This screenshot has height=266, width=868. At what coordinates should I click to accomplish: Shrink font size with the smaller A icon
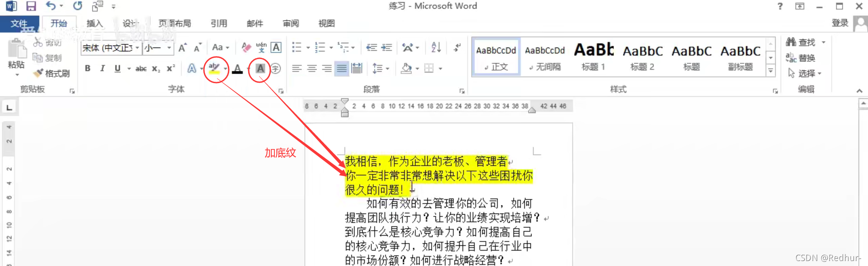198,47
